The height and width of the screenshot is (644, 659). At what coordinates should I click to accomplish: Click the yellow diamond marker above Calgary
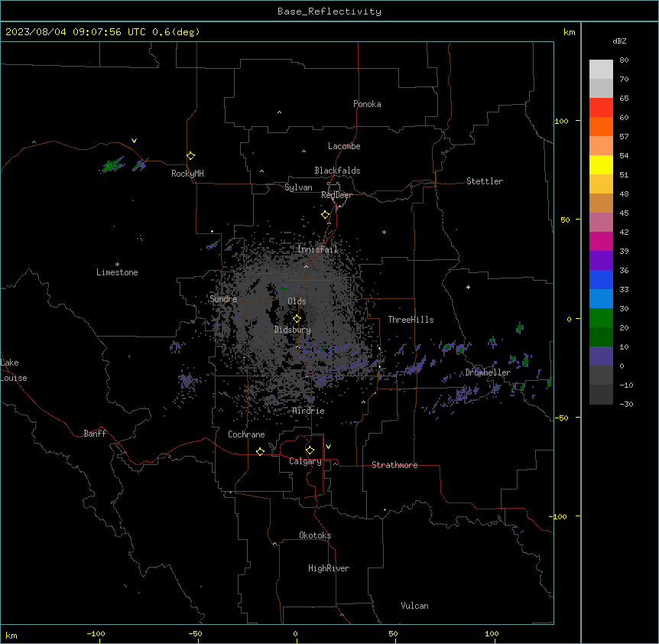tap(310, 450)
